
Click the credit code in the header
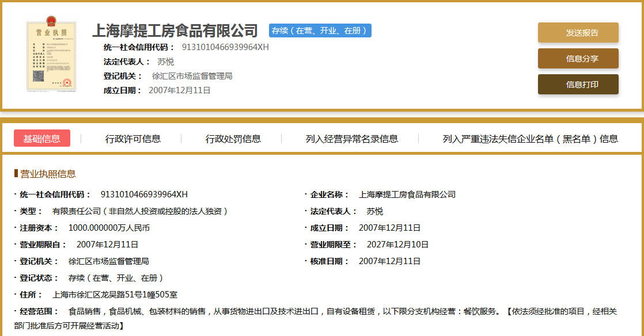click(x=225, y=47)
